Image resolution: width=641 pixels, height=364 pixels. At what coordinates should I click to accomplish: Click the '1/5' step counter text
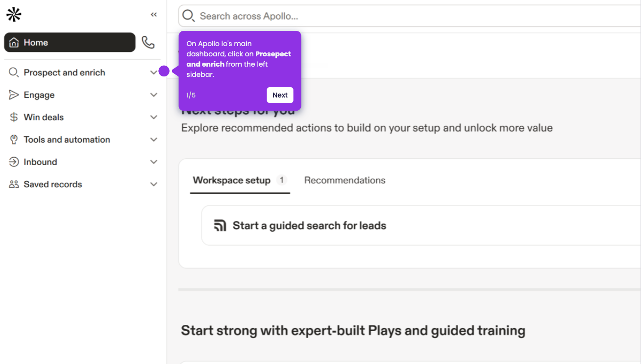pyautogui.click(x=191, y=95)
